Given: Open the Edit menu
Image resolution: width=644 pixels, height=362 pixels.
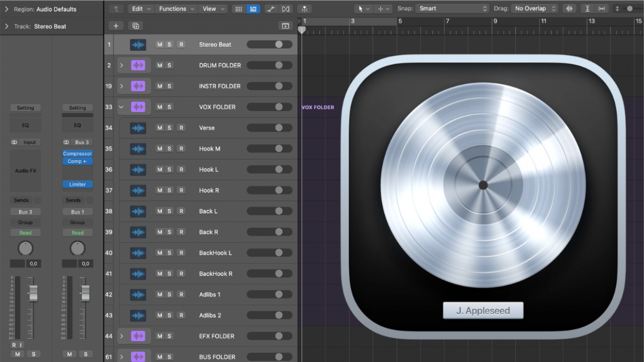Looking at the screenshot, I should tap(140, 9).
